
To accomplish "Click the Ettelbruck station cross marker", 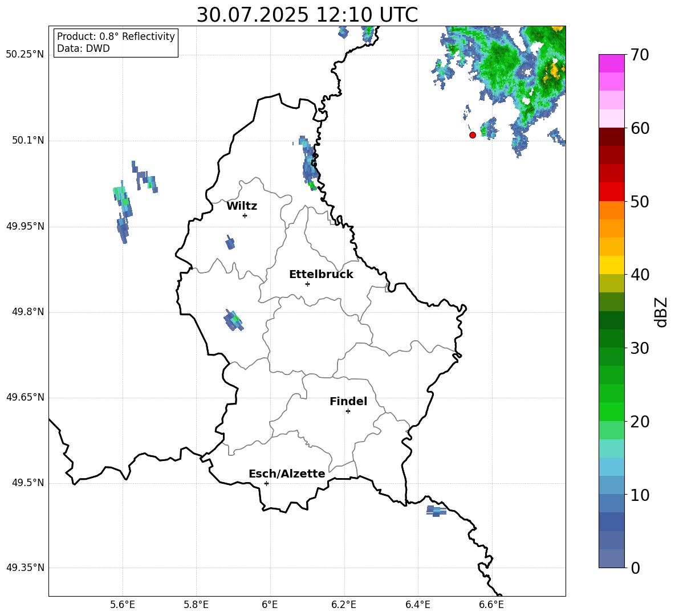I will (307, 284).
